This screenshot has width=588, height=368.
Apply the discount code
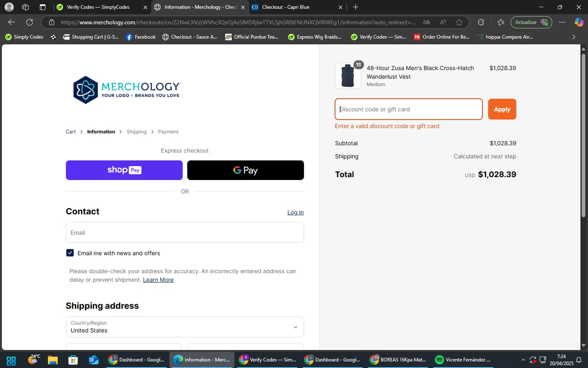point(502,109)
